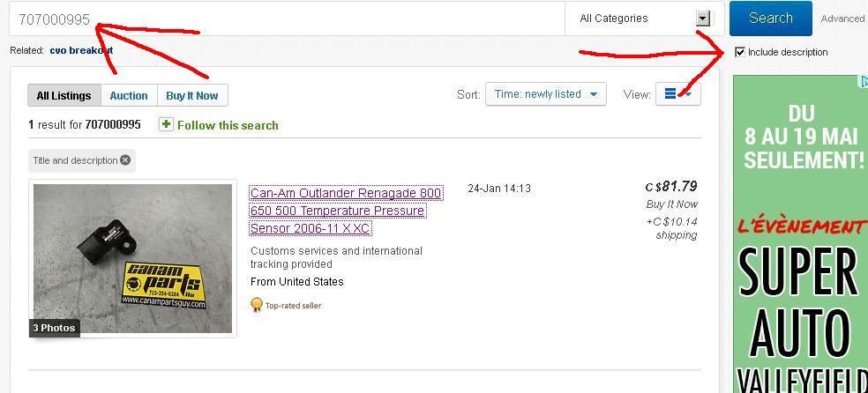Viewport: 868px width, 393px height.
Task: Toggle the Include description checkbox
Action: 740,52
